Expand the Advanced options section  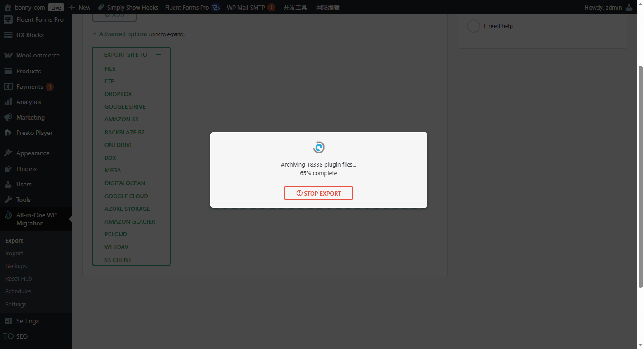[x=123, y=34]
